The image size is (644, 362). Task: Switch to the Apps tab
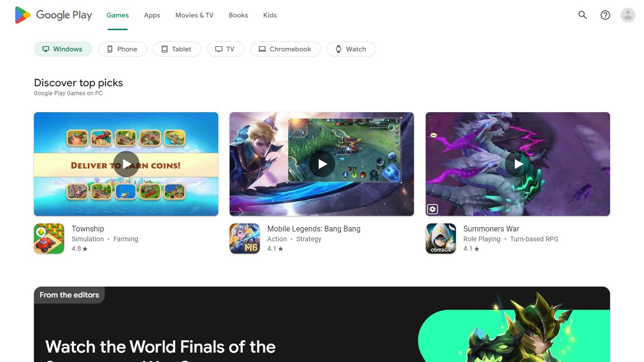coord(152,15)
